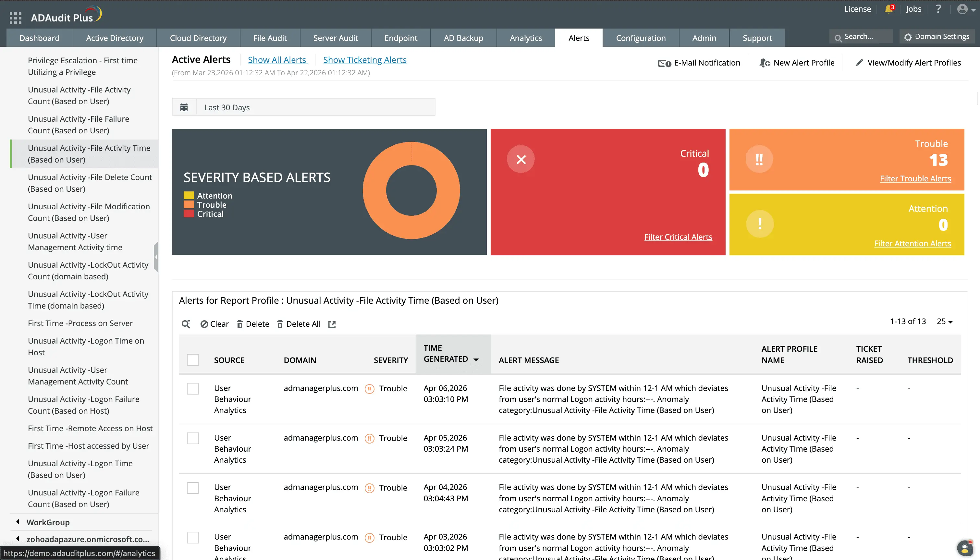
Task: Open the License link in the header
Action: click(x=857, y=9)
